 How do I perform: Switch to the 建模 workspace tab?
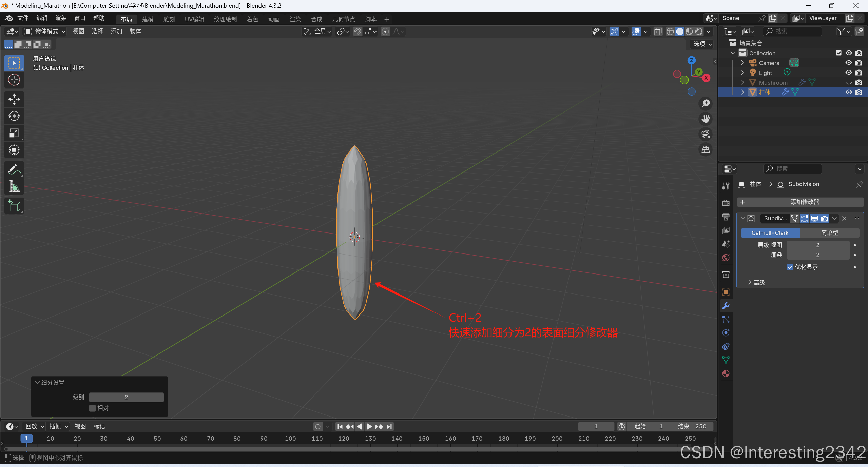(x=148, y=19)
